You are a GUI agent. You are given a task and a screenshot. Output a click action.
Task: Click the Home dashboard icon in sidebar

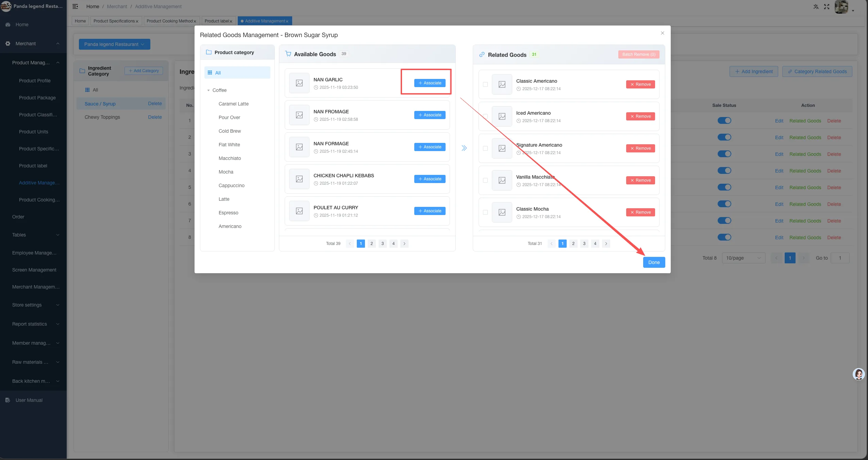(8, 24)
